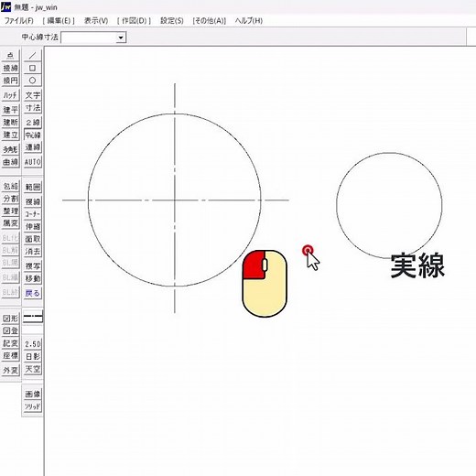Select the 曲線 curve tool
This screenshot has width=476, height=476.
click(x=11, y=162)
